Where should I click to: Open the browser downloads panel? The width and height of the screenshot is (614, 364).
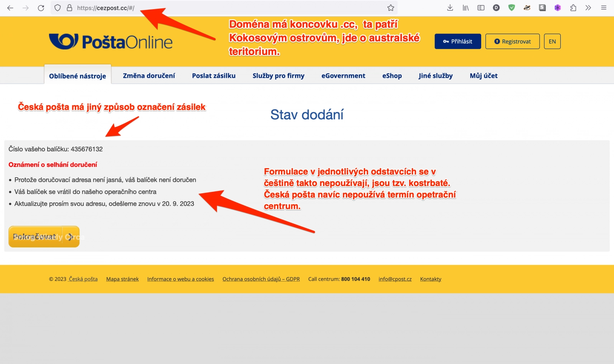pos(450,8)
